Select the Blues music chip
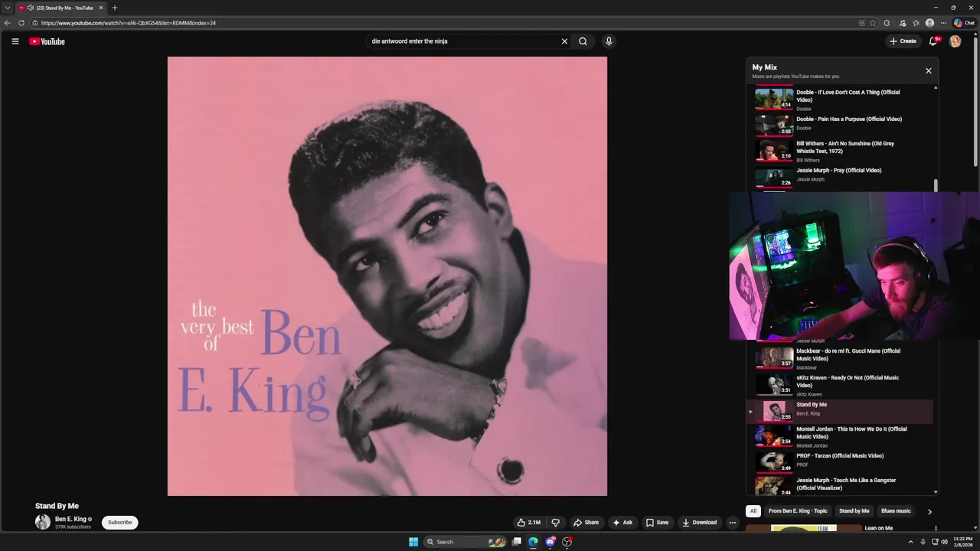 (x=896, y=511)
